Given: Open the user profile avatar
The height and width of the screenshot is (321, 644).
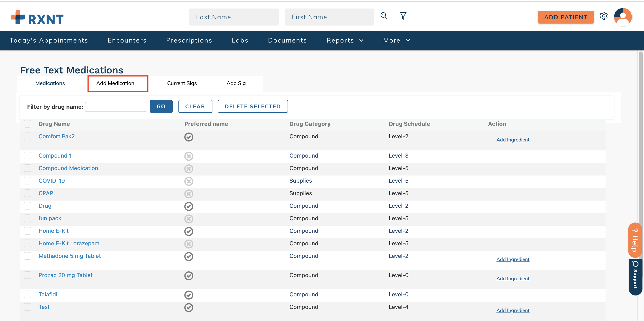Looking at the screenshot, I should point(623,17).
